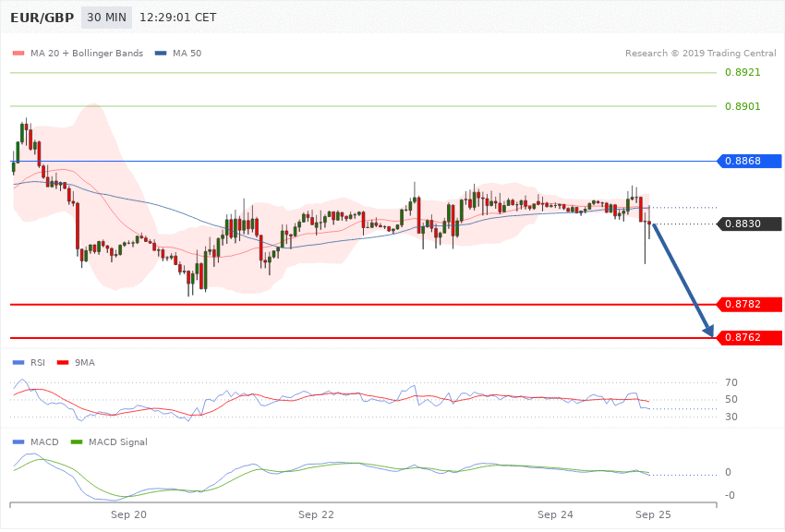Click the MA 20 + Bollinger Bands legend swatch

coord(18,53)
